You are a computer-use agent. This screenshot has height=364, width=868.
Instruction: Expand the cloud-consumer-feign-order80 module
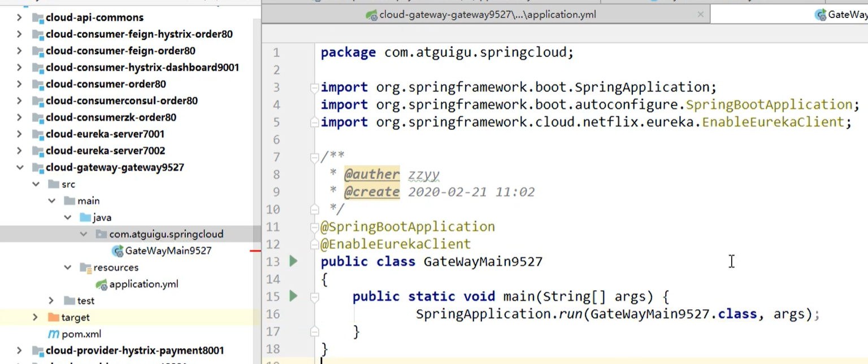click(19, 51)
